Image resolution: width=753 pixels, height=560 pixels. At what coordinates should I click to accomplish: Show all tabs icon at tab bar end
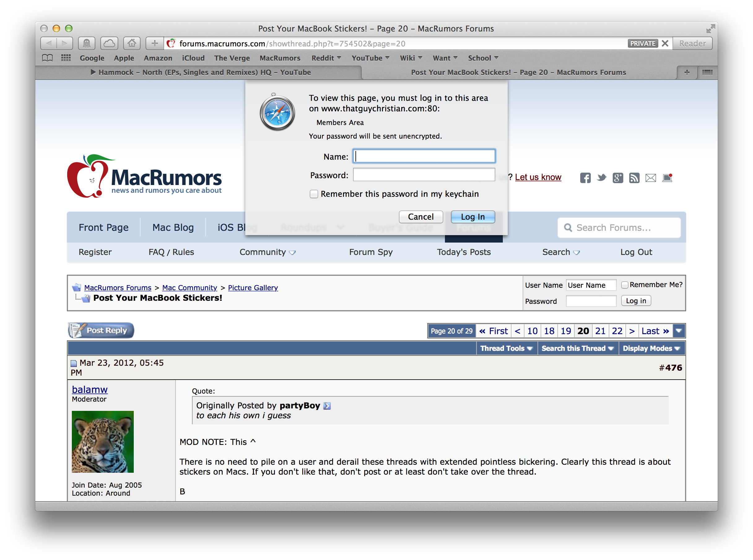(x=707, y=72)
